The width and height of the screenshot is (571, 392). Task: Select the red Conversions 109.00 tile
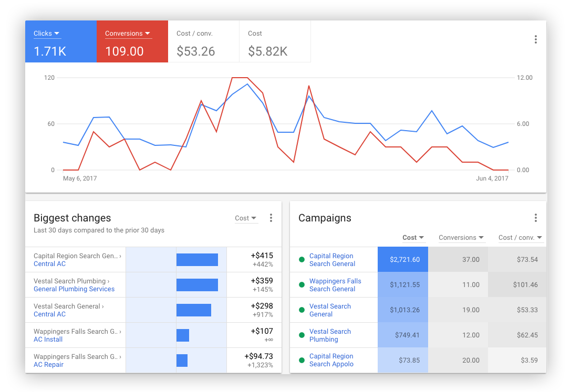coord(132,41)
